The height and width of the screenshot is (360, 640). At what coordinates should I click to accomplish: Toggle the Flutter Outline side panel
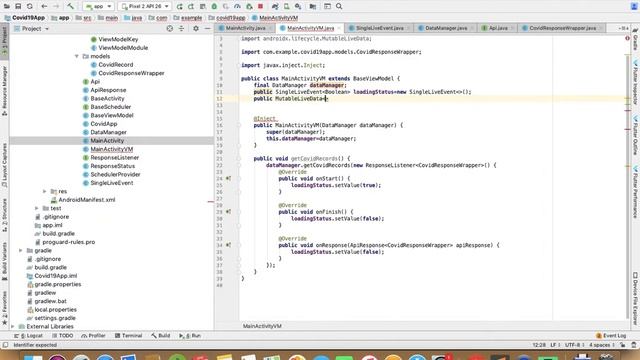point(636,136)
